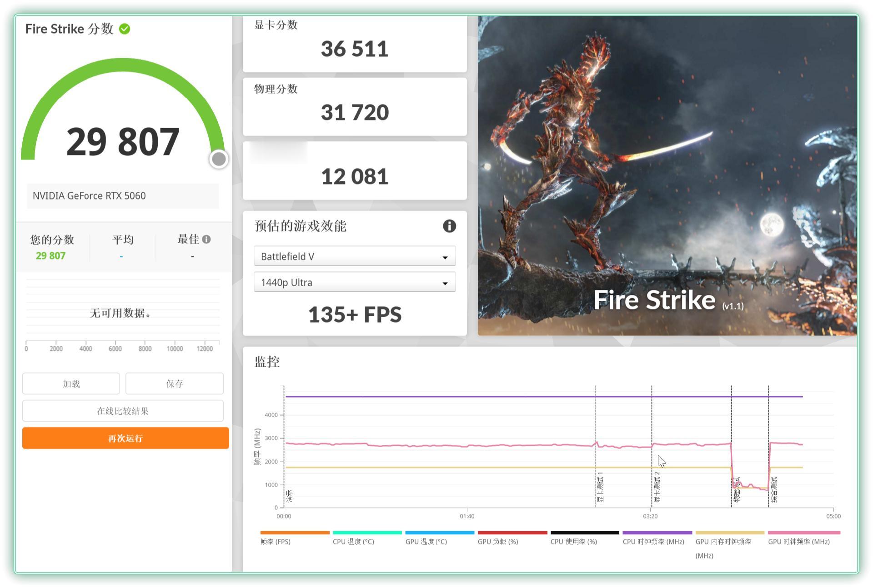The height and width of the screenshot is (588, 873).
Task: Click the Fire Strike preview image
Action: coord(667,175)
